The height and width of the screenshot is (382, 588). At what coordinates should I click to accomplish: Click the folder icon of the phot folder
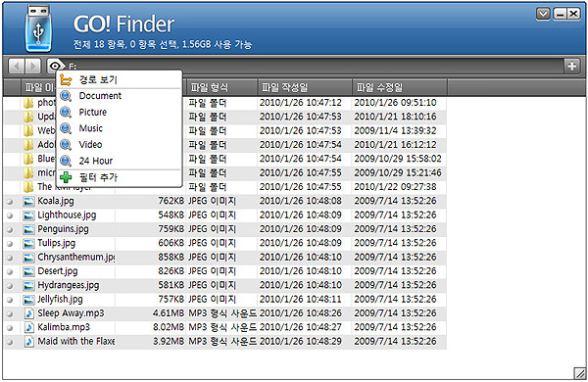28,103
